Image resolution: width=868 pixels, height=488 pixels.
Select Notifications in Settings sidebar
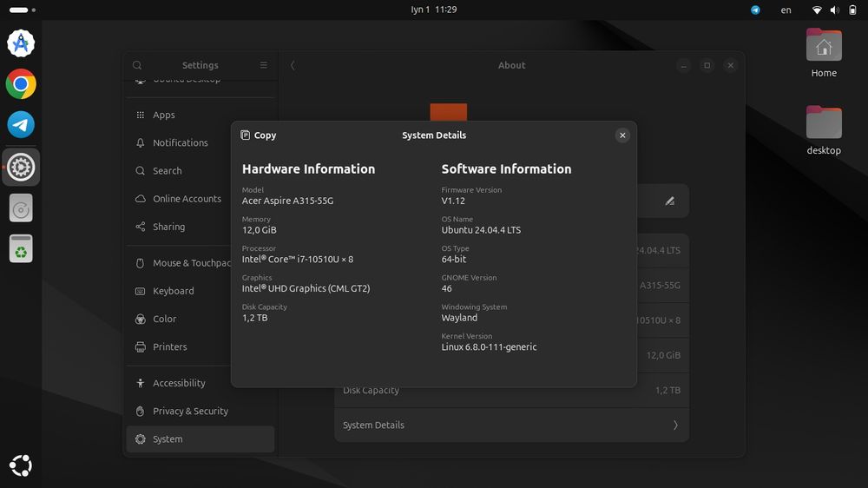[x=201, y=142]
